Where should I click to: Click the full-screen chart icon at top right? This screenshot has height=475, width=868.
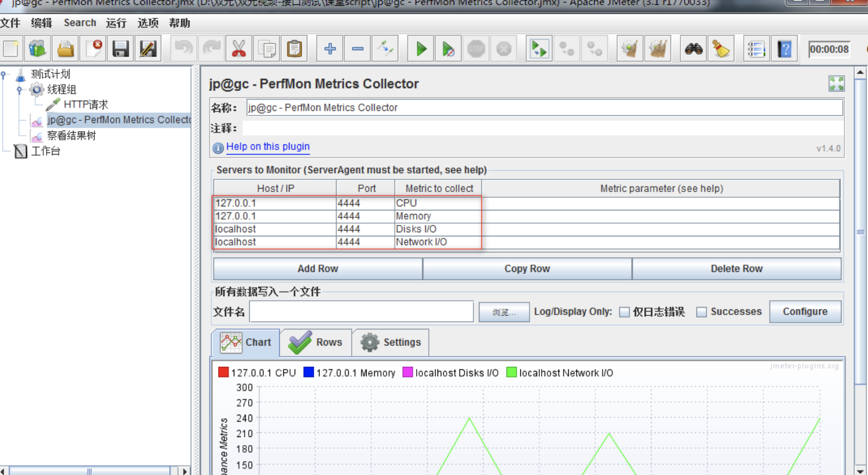[x=836, y=84]
